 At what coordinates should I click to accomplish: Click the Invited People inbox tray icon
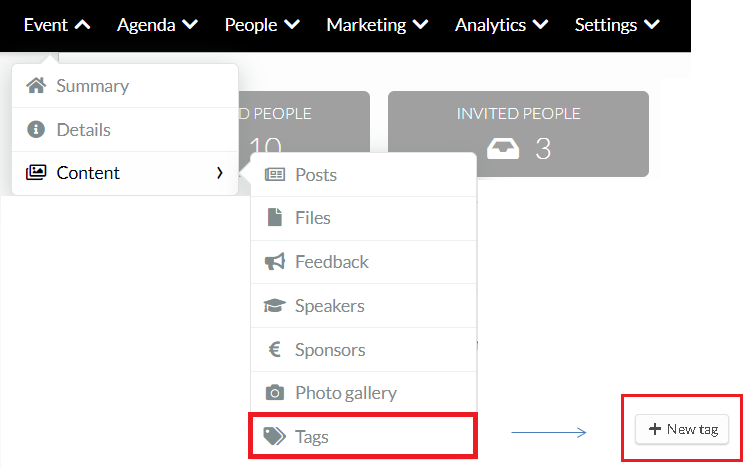click(x=503, y=149)
